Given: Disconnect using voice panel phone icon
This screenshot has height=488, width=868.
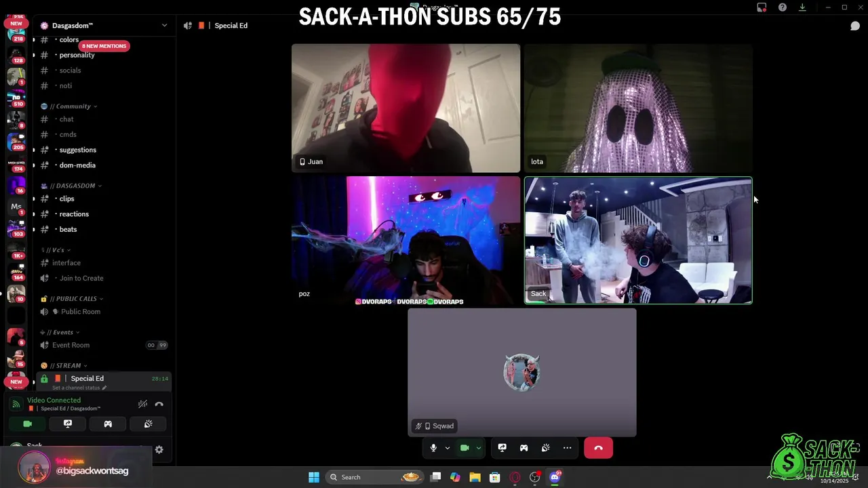Looking at the screenshot, I should click(x=159, y=404).
